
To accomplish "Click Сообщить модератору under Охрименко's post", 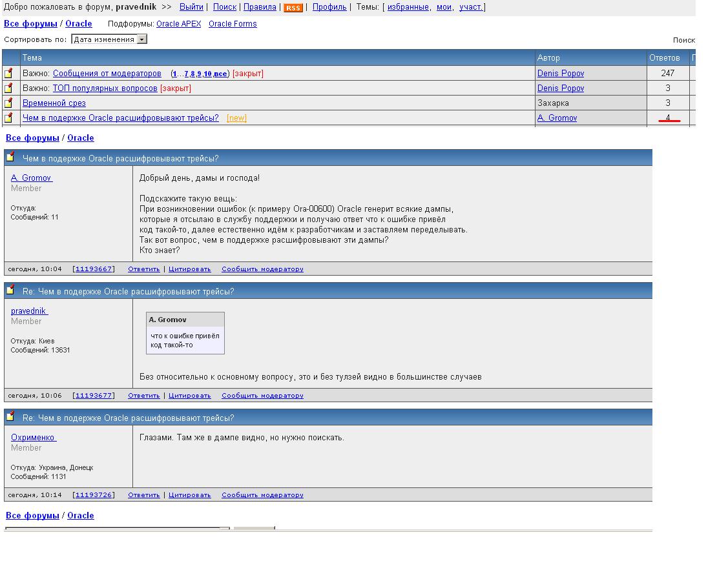I will click(262, 495).
